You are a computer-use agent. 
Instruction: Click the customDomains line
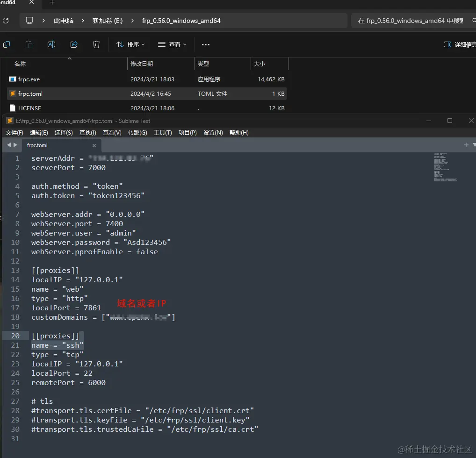tap(103, 317)
